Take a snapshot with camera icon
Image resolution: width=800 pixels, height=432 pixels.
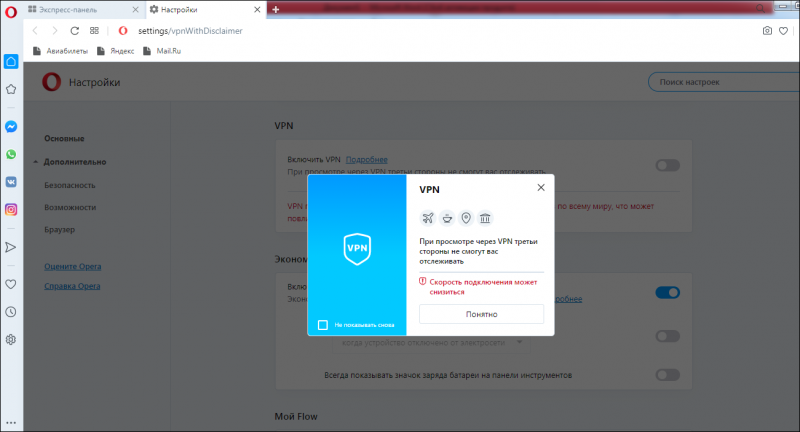[x=767, y=31]
